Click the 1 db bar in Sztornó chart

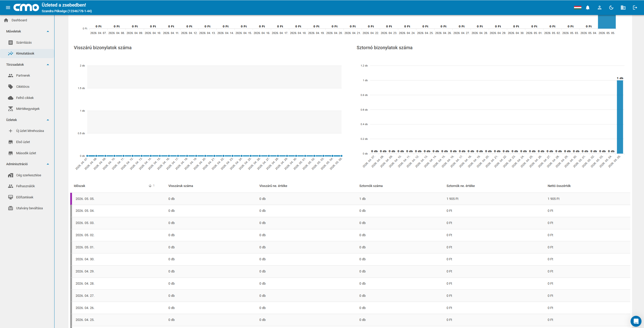620,117
